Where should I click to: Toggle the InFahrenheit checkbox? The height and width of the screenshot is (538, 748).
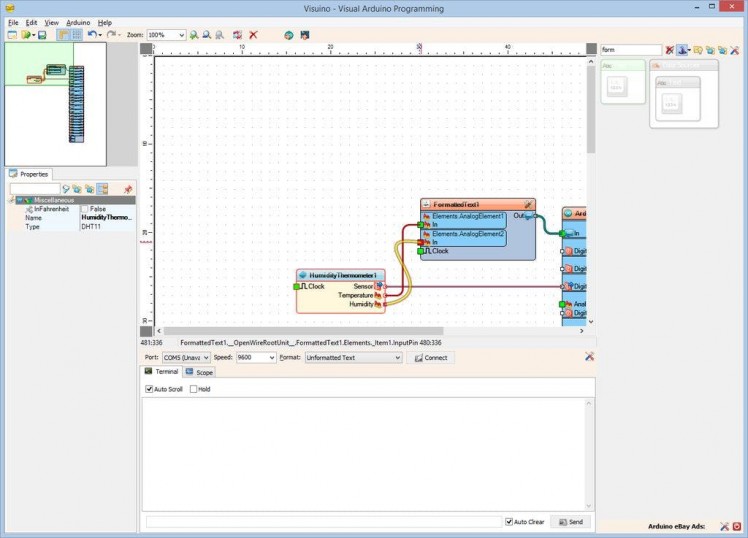pyautogui.click(x=84, y=209)
